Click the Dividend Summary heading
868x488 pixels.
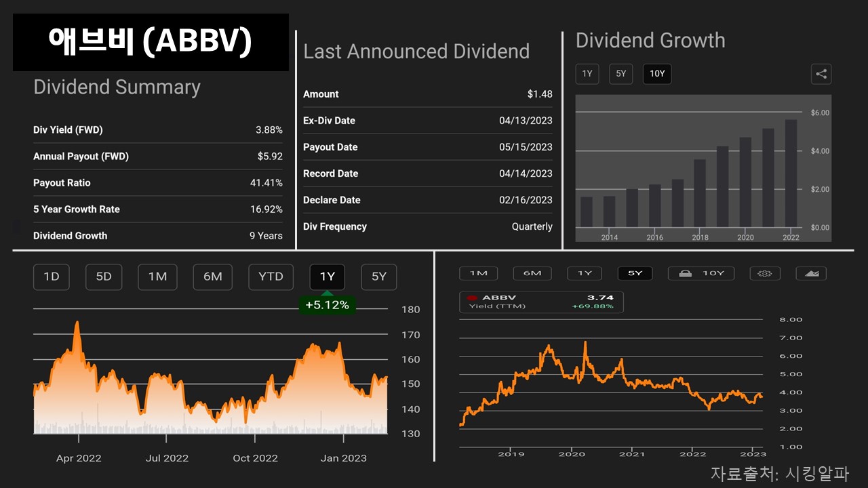click(117, 87)
